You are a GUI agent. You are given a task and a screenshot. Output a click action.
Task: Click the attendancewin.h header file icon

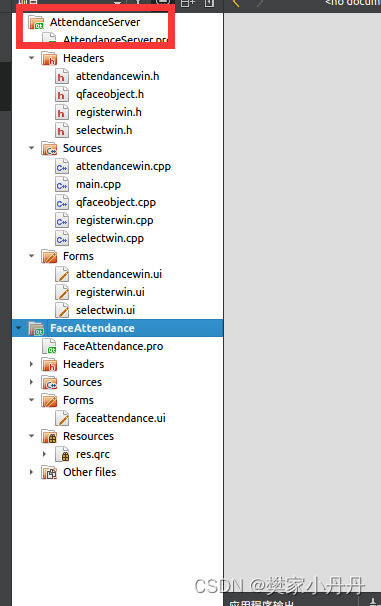61,77
